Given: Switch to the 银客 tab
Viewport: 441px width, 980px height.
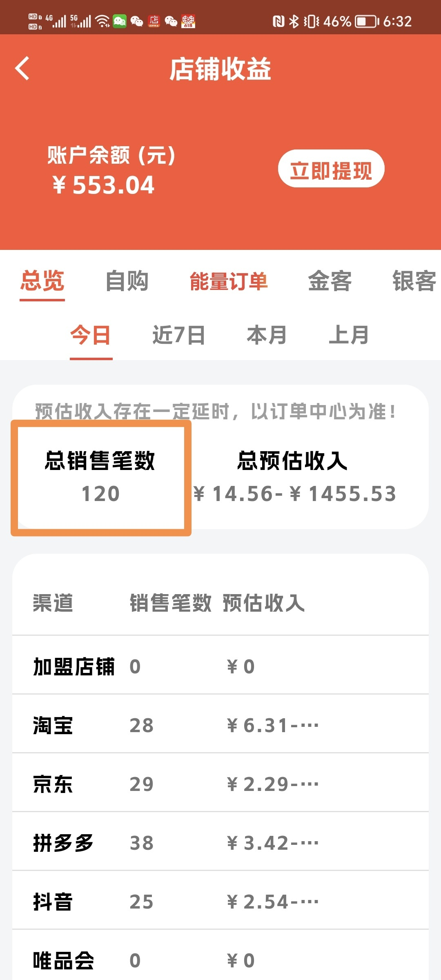Looking at the screenshot, I should pos(414,281).
